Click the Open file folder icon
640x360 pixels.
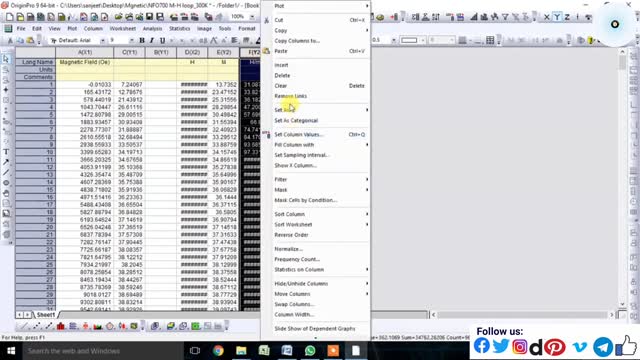[118, 17]
